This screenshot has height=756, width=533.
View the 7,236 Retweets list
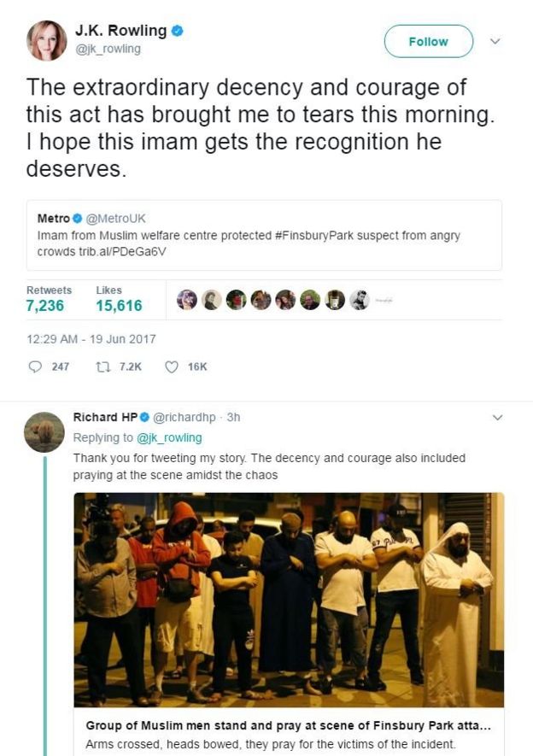[x=45, y=305]
